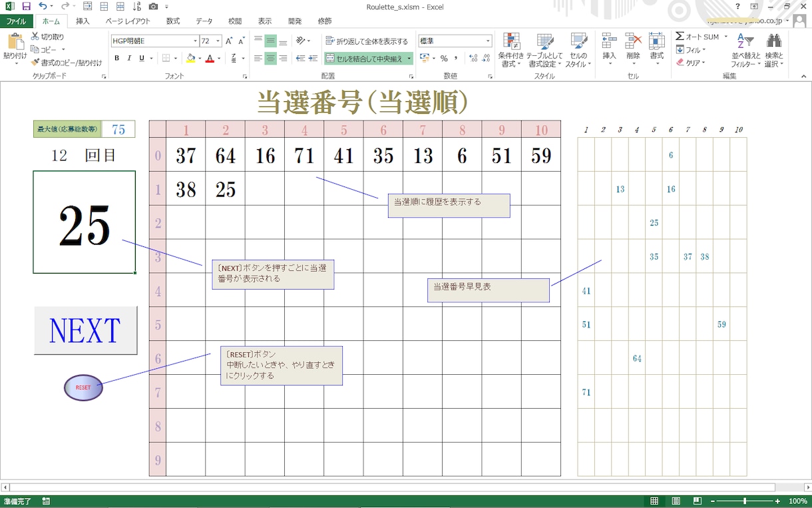Click the zoom in plus button
The width and height of the screenshot is (812, 508).
(x=777, y=501)
